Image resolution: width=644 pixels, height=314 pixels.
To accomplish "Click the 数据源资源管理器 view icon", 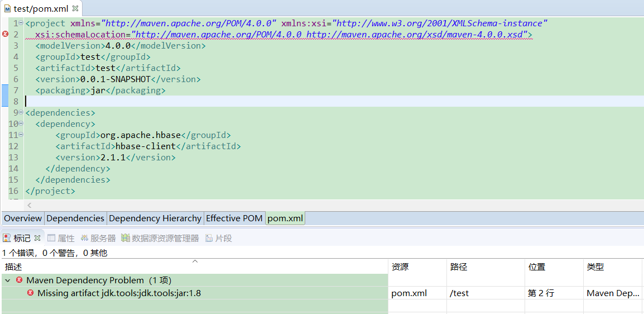I will click(125, 238).
